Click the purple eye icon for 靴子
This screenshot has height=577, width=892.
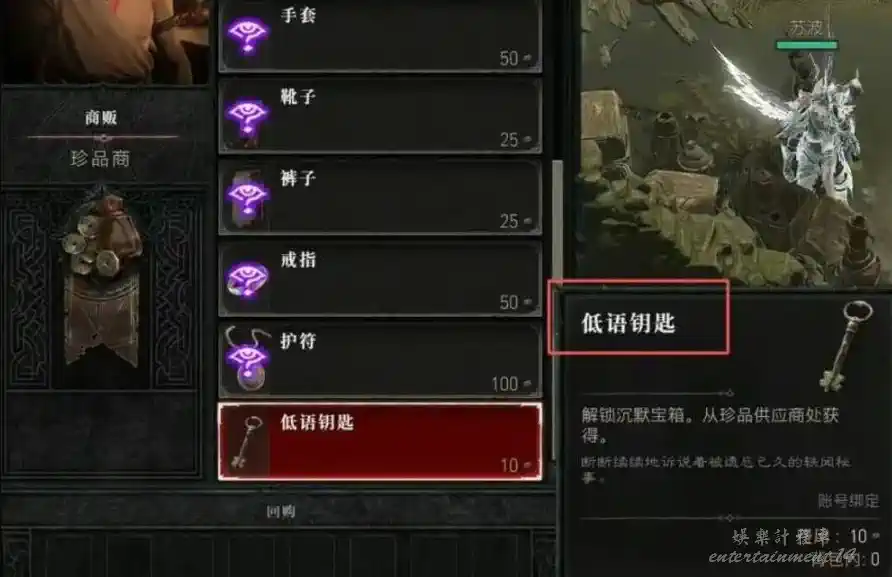click(x=246, y=117)
